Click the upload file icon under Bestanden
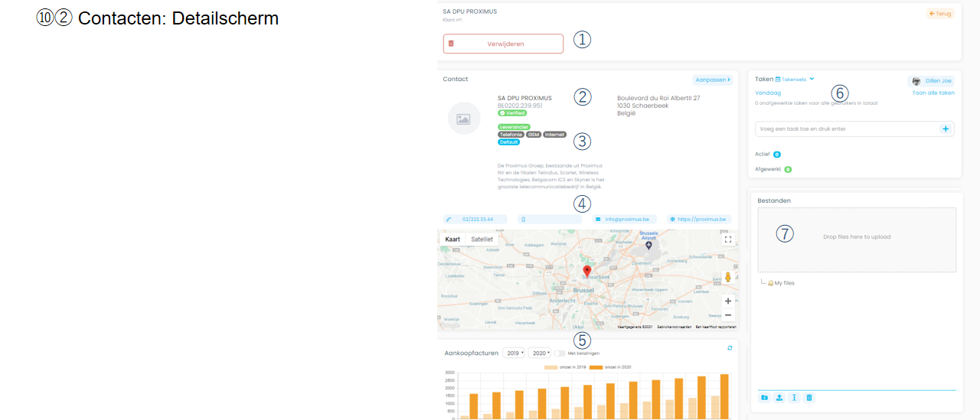This screenshot has height=420, width=980. (x=779, y=398)
